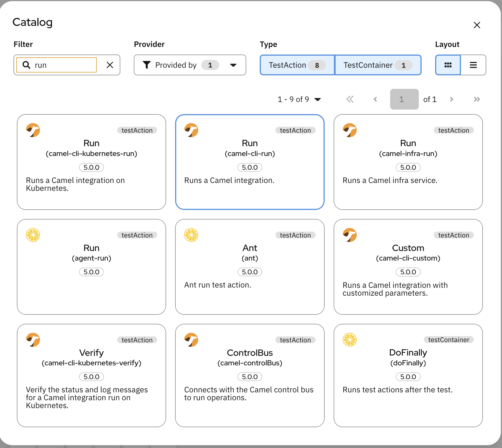The height and width of the screenshot is (448, 502).
Task: Select the Run camel-infra-run card description
Action: tap(390, 180)
